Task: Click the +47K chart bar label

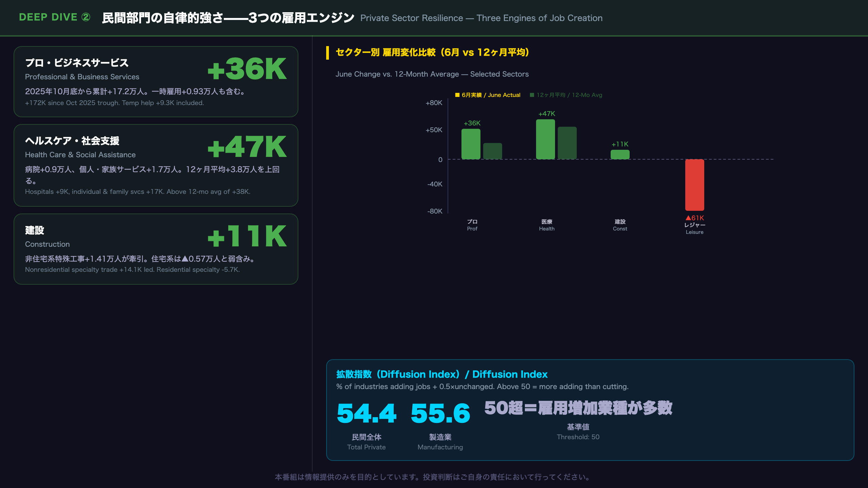Action: tap(547, 114)
